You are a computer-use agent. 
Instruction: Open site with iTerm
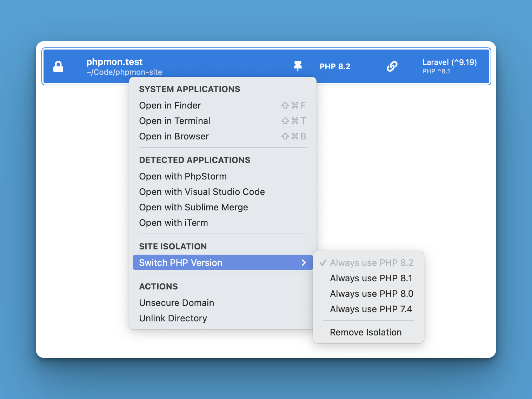223,223
